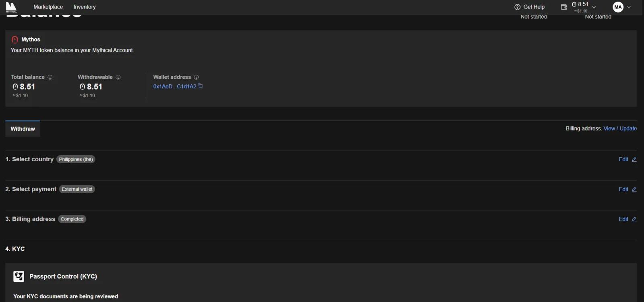Click the billing address View link
This screenshot has width=644, height=302.
[x=609, y=129]
